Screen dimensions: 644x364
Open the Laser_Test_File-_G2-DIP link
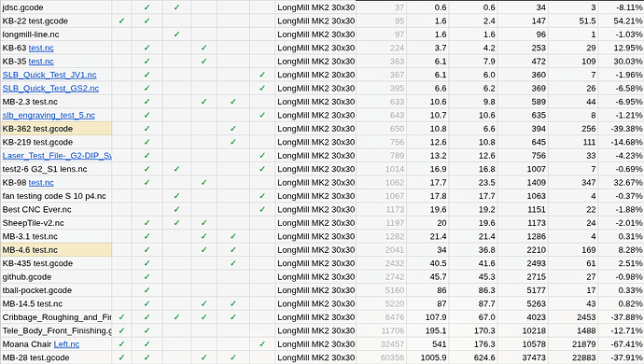pos(57,156)
